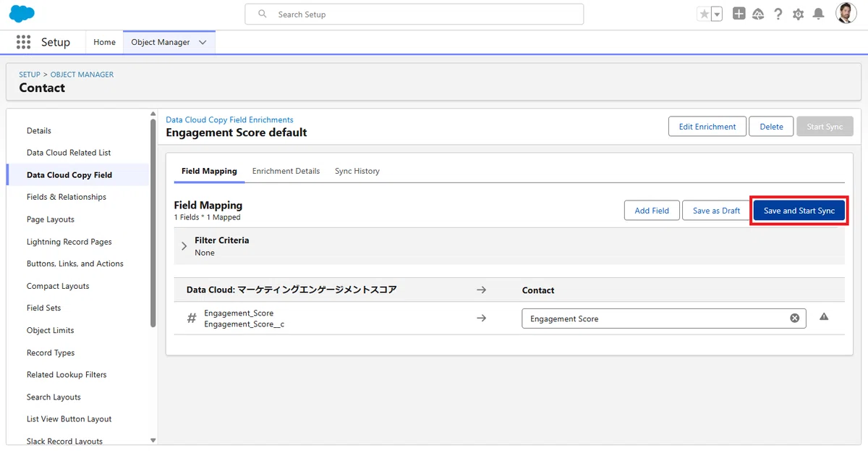Select Data Cloud Copy Field sidebar item
The width and height of the screenshot is (868, 451).
77,174
